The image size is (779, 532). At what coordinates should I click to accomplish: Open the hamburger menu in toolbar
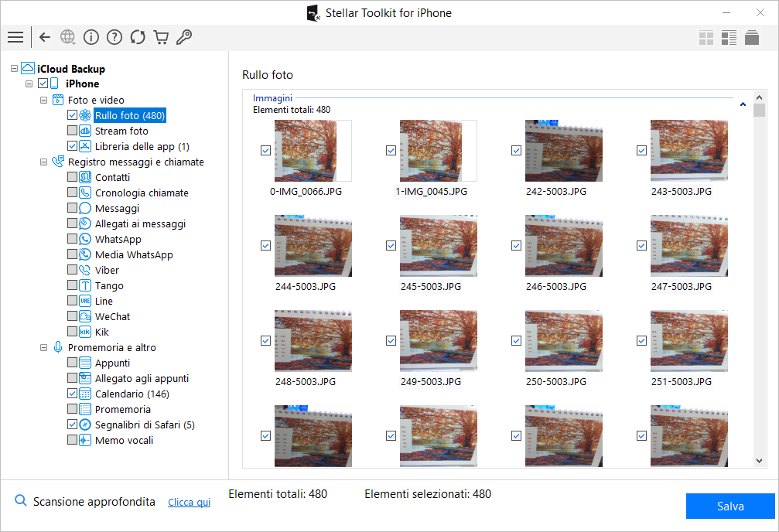point(15,37)
